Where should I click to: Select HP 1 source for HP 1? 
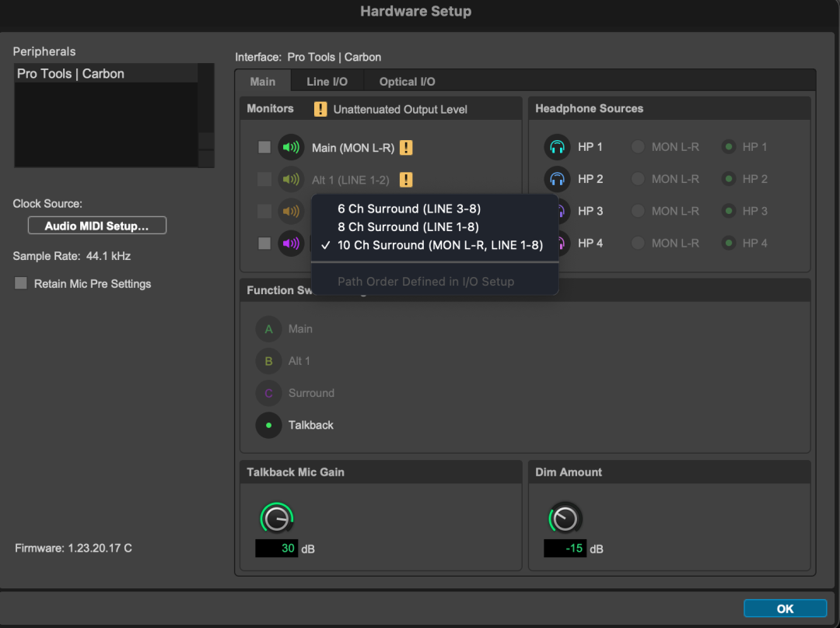[729, 147]
